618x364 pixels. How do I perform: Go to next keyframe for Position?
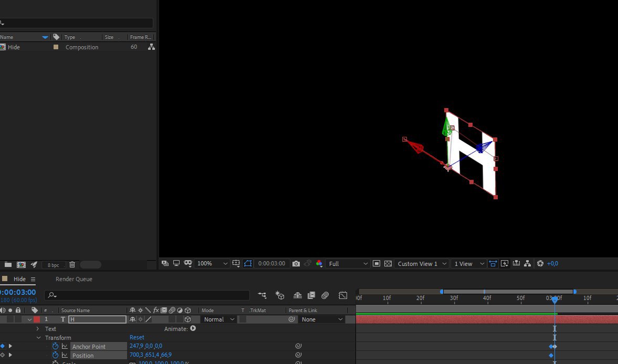(x=11, y=355)
